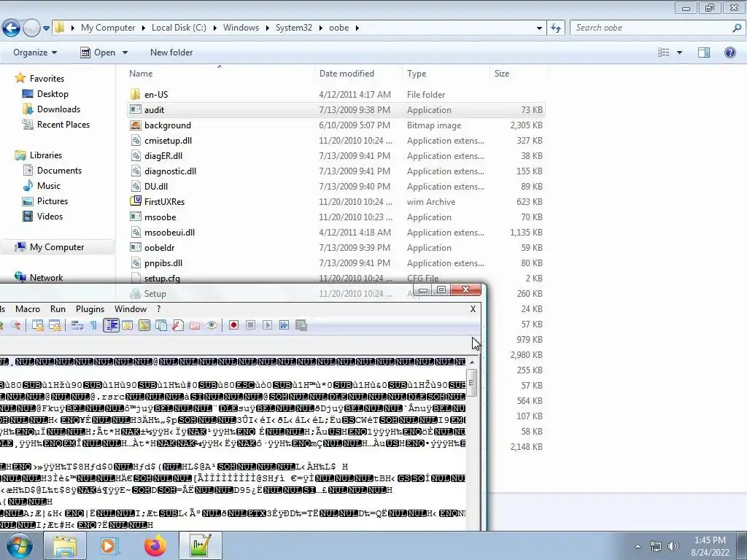Open the Function List panel icon
The image size is (747, 560).
178,325
